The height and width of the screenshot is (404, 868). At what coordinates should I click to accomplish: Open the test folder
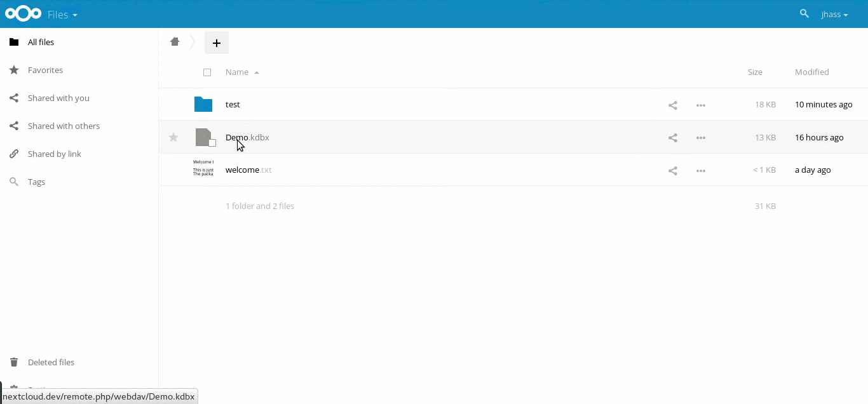[x=233, y=104]
